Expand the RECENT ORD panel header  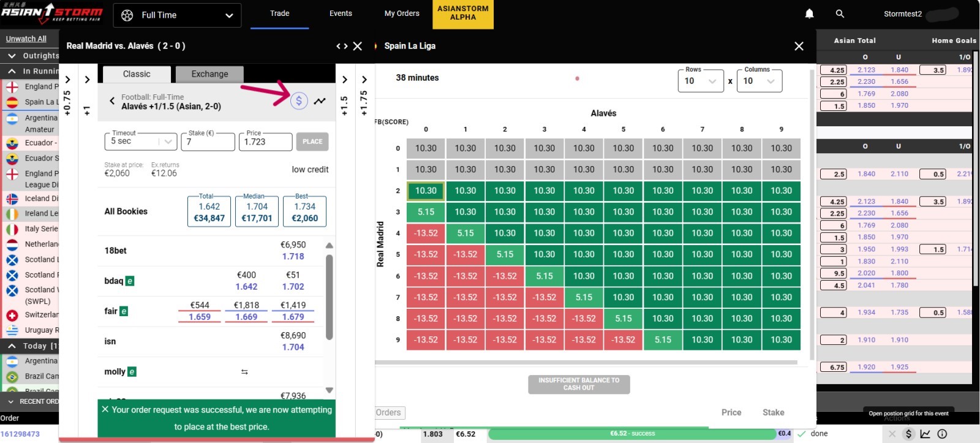[29, 401]
